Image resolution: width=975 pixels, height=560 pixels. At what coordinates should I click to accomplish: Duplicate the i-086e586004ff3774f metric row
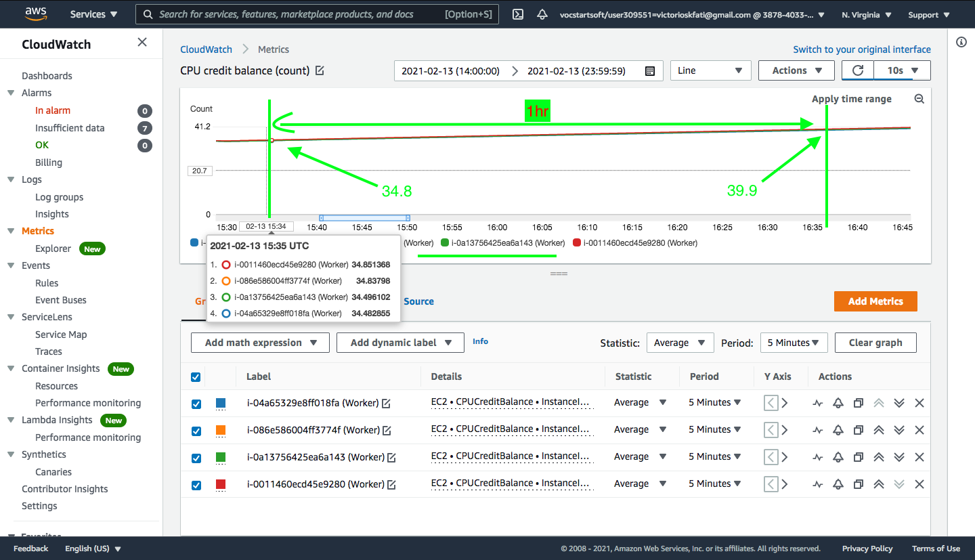tap(859, 430)
